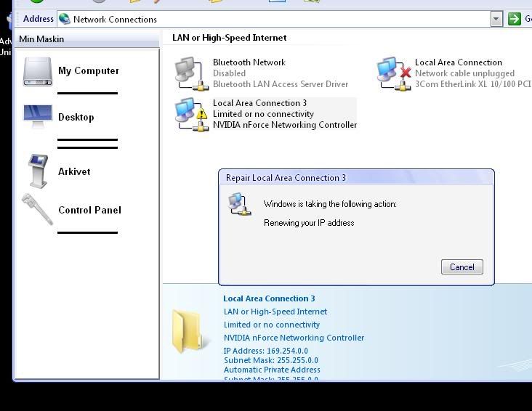Viewport: 532px width, 411px height.
Task: Open the Address bar dropdown arrow
Action: point(496,19)
